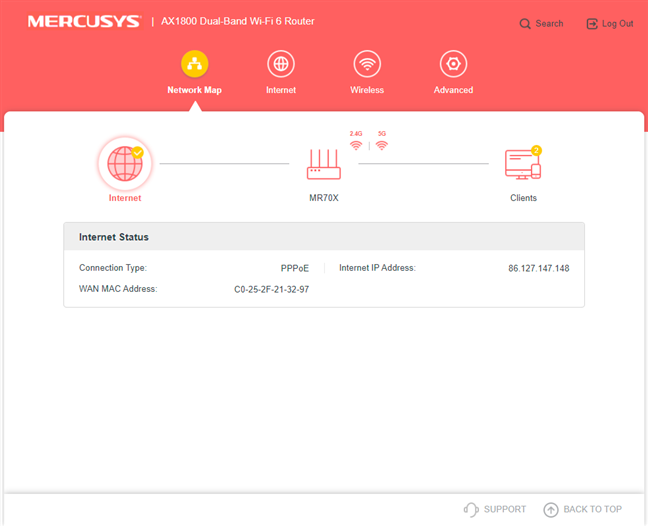Switch to the Network Map tab label

coord(194,90)
